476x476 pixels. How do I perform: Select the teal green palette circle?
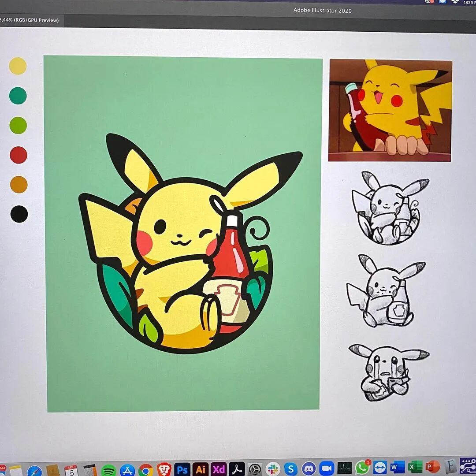point(18,96)
